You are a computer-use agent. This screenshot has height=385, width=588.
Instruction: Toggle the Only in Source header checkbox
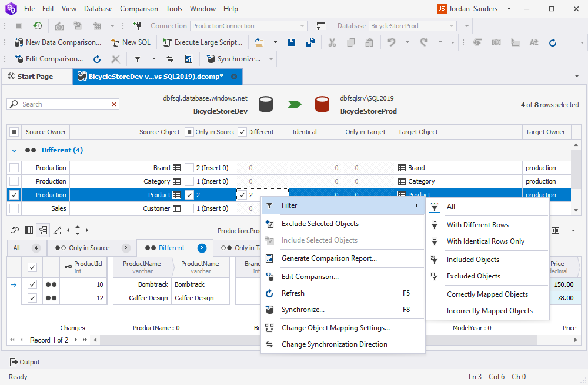click(x=189, y=132)
